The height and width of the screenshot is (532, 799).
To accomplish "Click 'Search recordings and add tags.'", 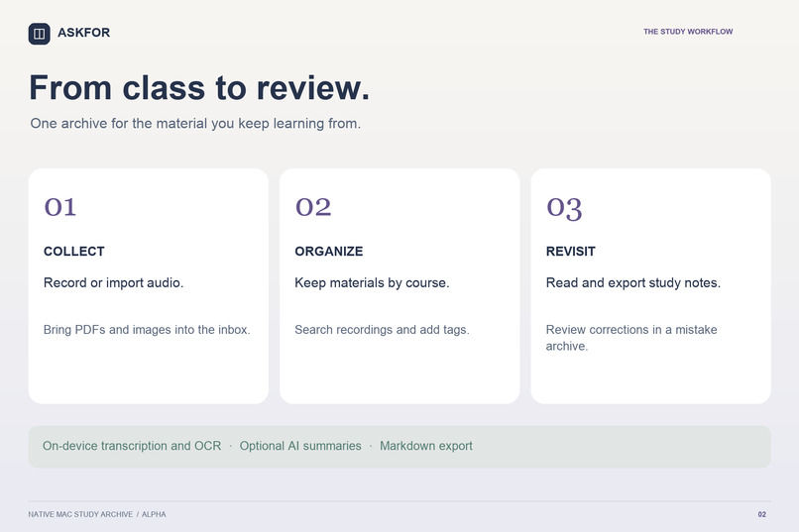I will [x=383, y=330].
